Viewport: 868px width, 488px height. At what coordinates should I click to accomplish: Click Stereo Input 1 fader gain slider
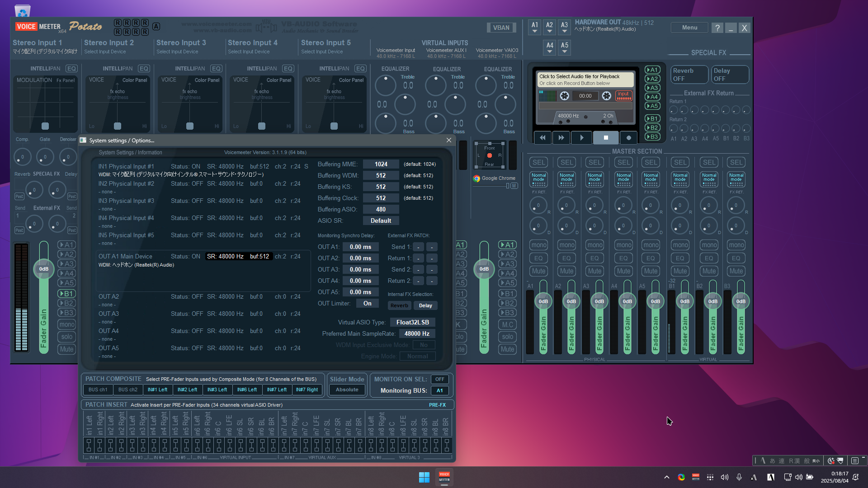(x=44, y=269)
